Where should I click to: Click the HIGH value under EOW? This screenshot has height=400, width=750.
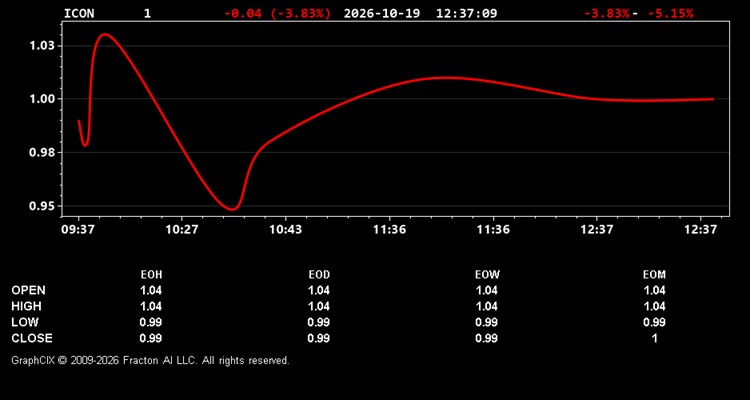486,306
